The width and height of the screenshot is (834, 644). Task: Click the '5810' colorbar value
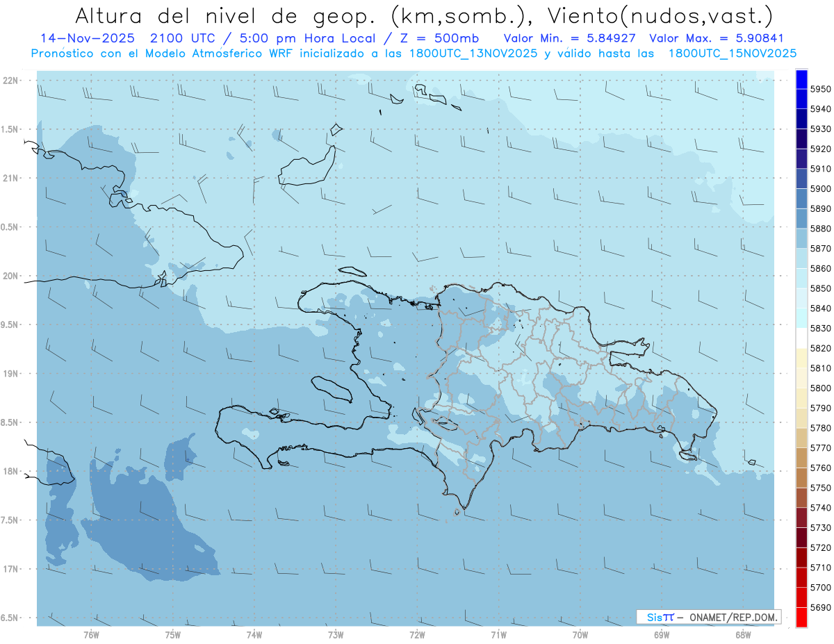pyautogui.click(x=821, y=368)
